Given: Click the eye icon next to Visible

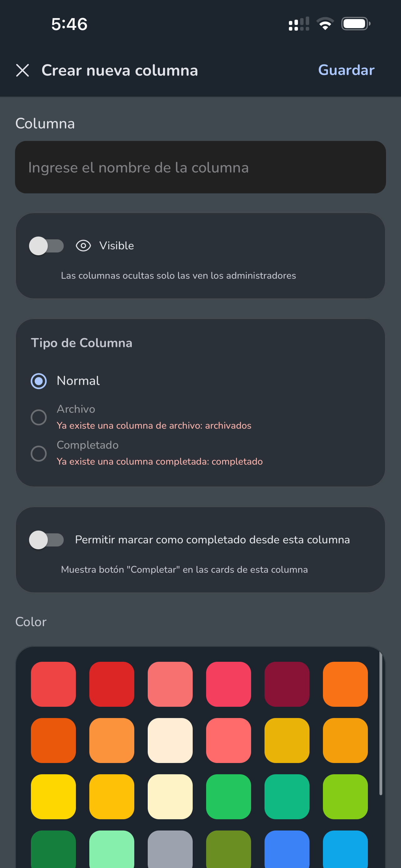Looking at the screenshot, I should [x=83, y=246].
